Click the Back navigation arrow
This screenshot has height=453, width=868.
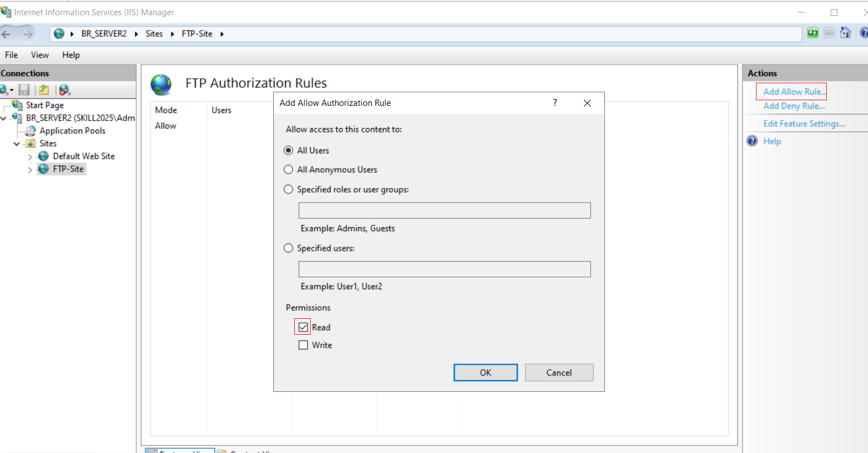[6, 34]
